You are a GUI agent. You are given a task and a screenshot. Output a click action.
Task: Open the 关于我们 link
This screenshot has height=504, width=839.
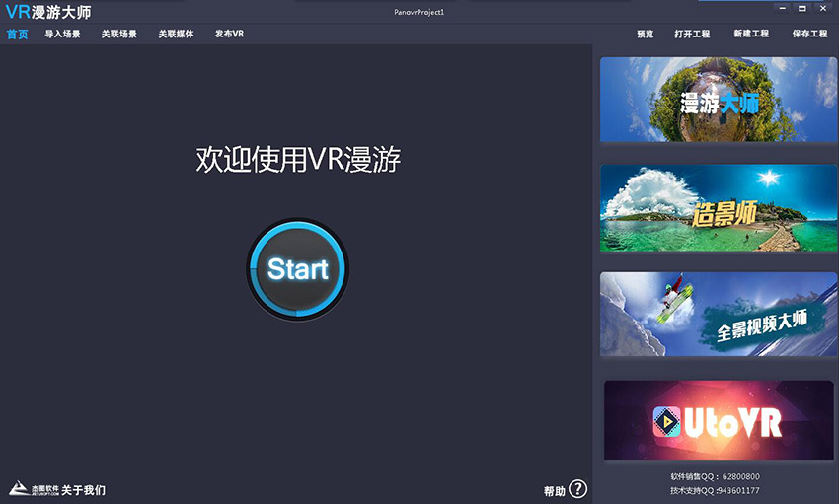point(83,490)
